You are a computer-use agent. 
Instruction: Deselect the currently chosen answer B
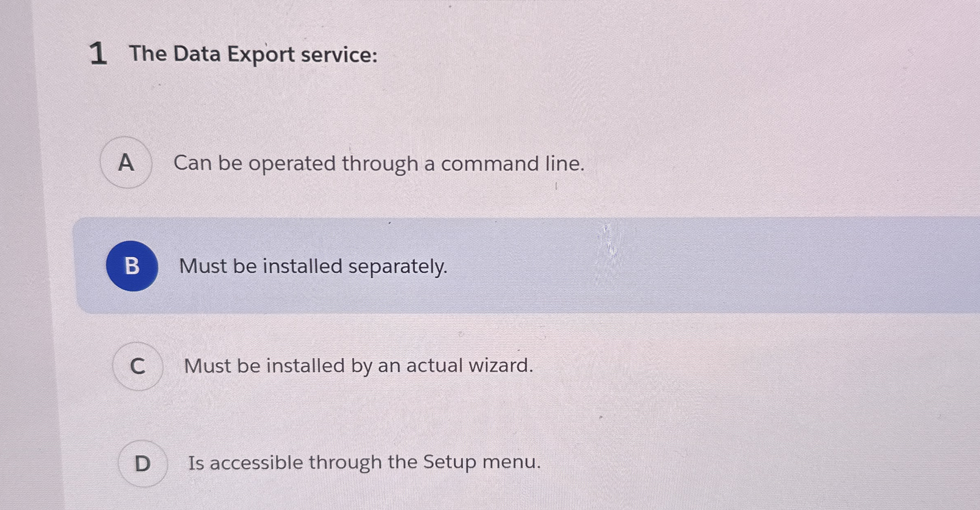(132, 266)
